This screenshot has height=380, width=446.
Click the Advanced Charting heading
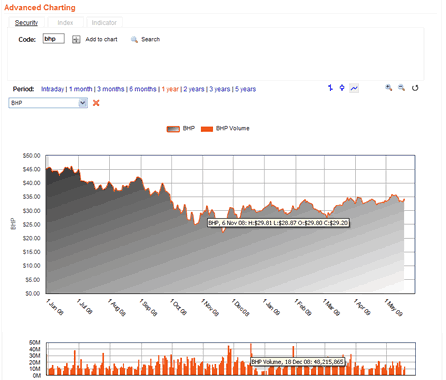[x=40, y=8]
